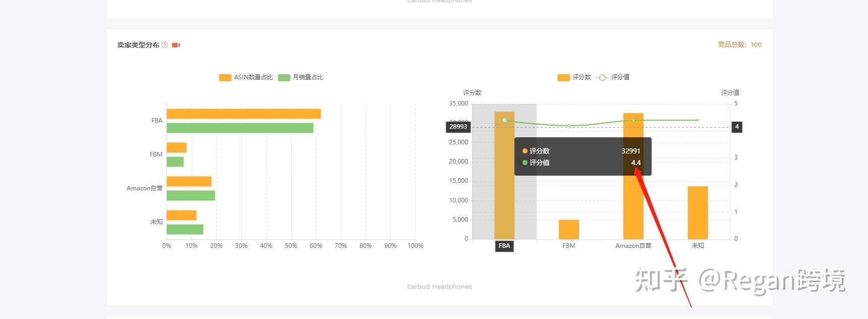Click the Amazon自营 x-axis label in rating chart
Screen dimensions: 868x319
point(633,246)
